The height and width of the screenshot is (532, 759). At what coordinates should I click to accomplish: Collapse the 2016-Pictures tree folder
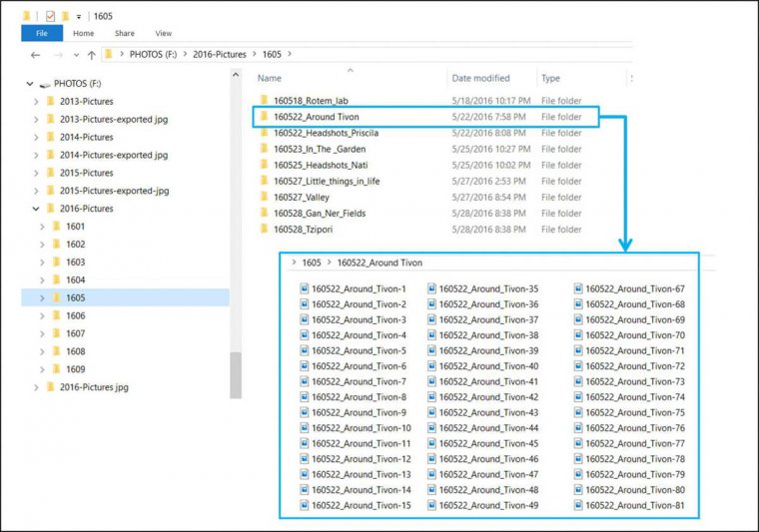36,209
